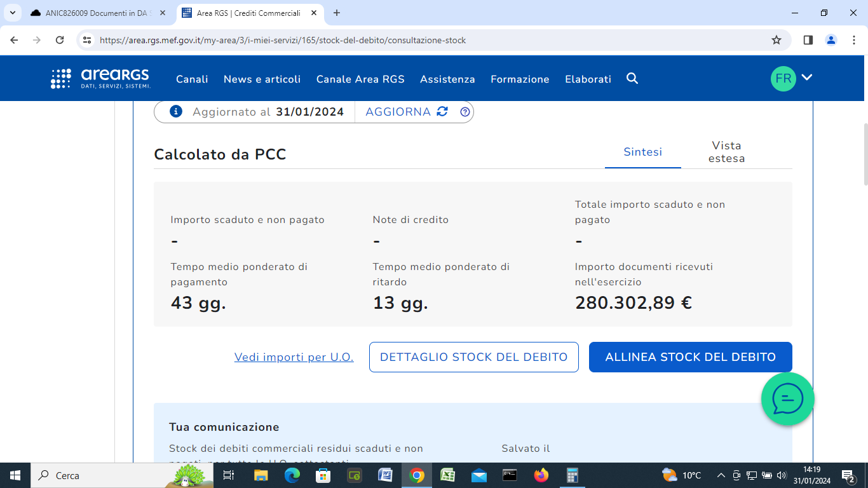Viewport: 868px width, 488px height.
Task: Show hidden system tray icons
Action: [721, 475]
